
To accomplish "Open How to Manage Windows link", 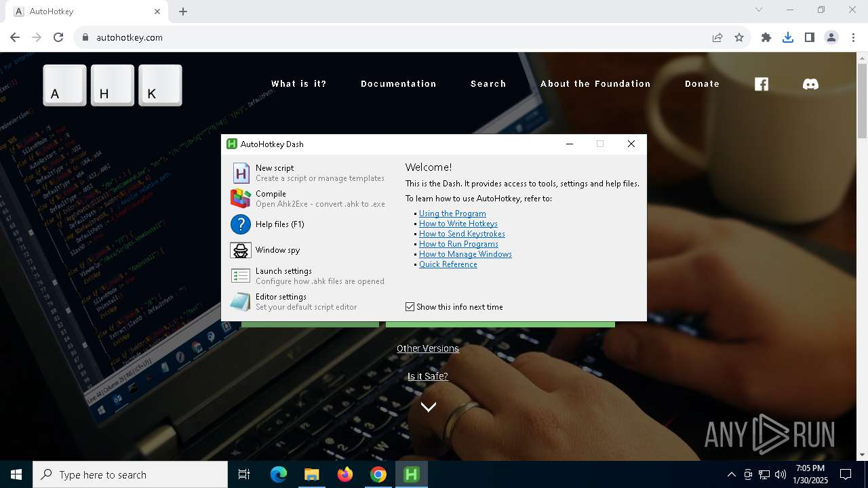I will [x=465, y=254].
